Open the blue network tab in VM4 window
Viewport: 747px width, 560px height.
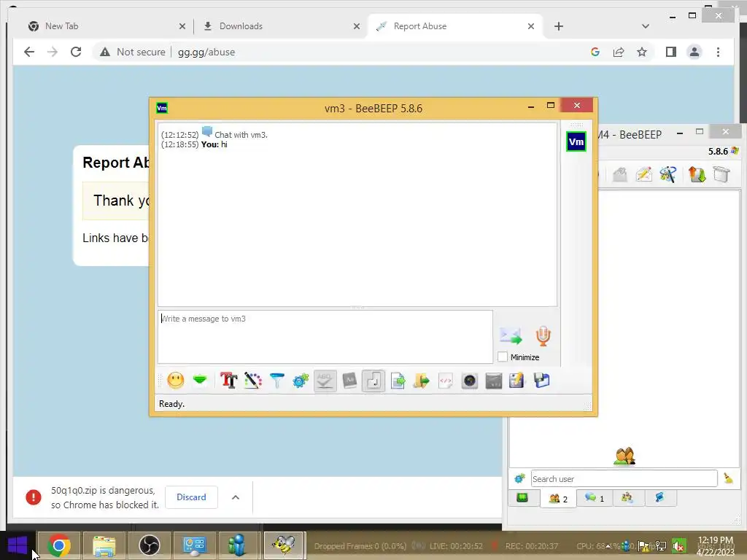click(659, 497)
